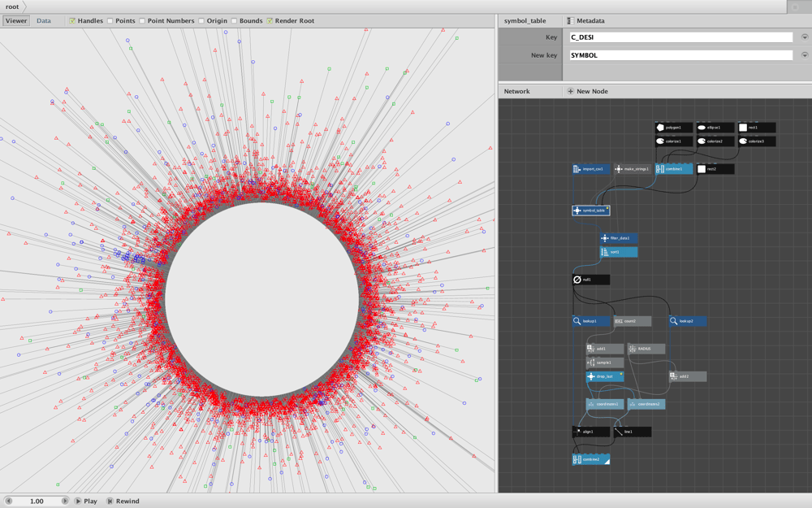This screenshot has height=508, width=812.
Task: Select the rect2 node
Action: (x=715, y=169)
